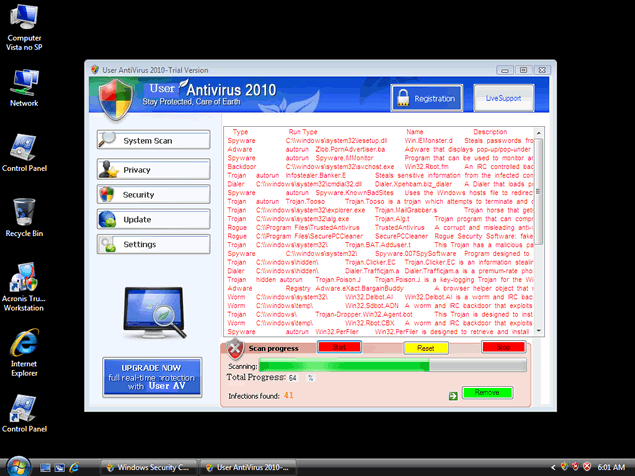Click the yellow Reset button
The image size is (635, 476).
click(x=425, y=347)
